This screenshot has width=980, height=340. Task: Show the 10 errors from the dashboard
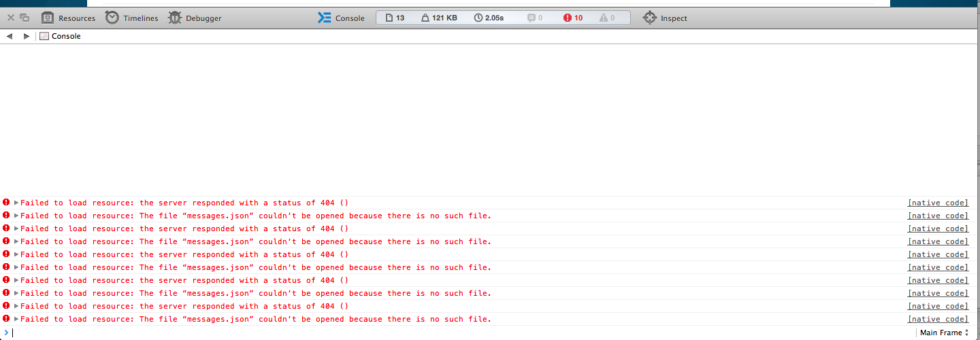[x=573, y=18]
